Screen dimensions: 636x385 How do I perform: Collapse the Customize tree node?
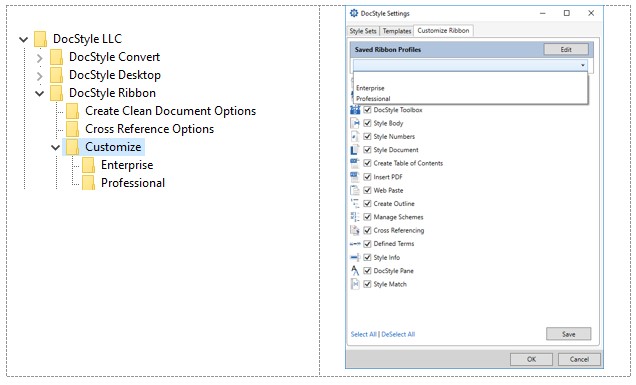56,148
